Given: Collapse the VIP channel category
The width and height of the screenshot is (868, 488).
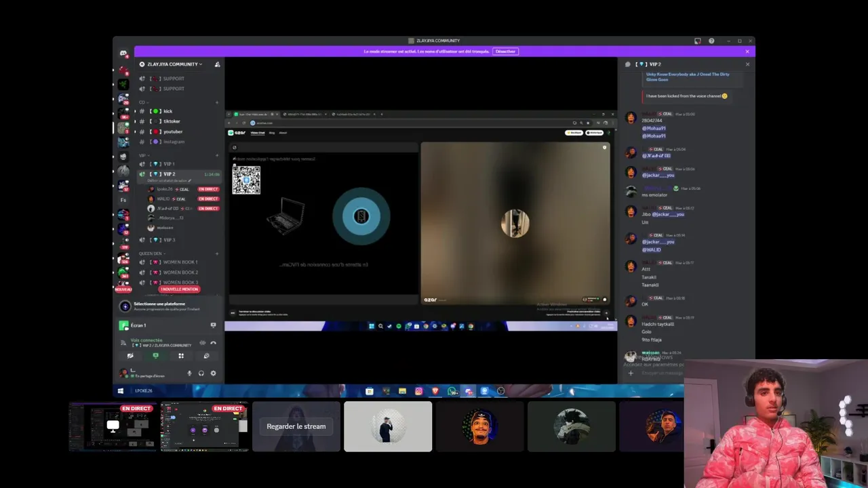Looking at the screenshot, I should point(143,155).
